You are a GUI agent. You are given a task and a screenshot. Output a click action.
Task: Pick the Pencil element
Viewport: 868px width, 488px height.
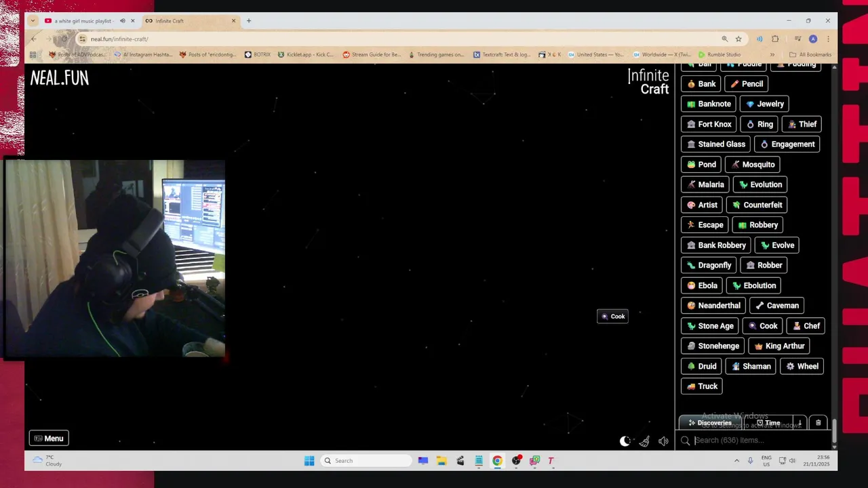tap(747, 84)
